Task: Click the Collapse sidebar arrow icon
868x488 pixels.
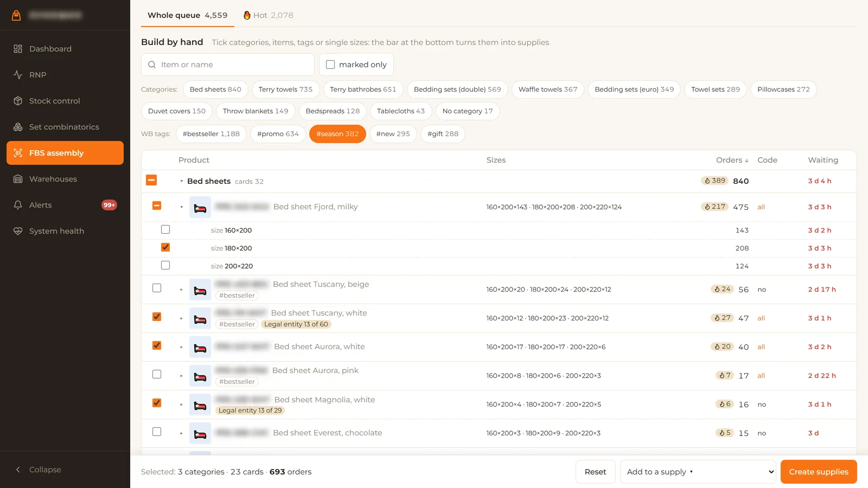Action: (18, 470)
